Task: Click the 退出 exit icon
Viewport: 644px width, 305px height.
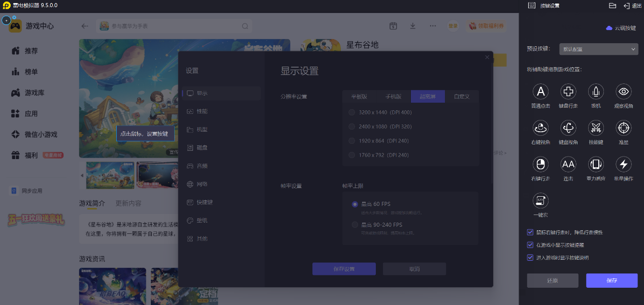Action: tap(633, 6)
